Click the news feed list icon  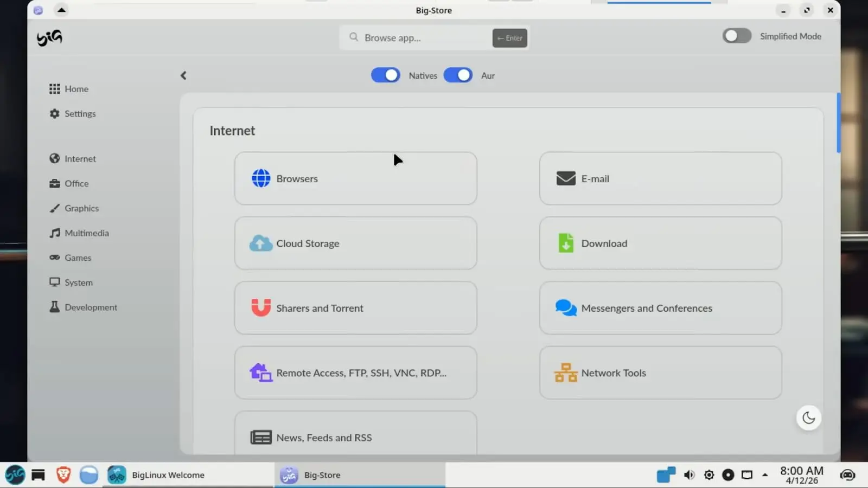point(261,437)
